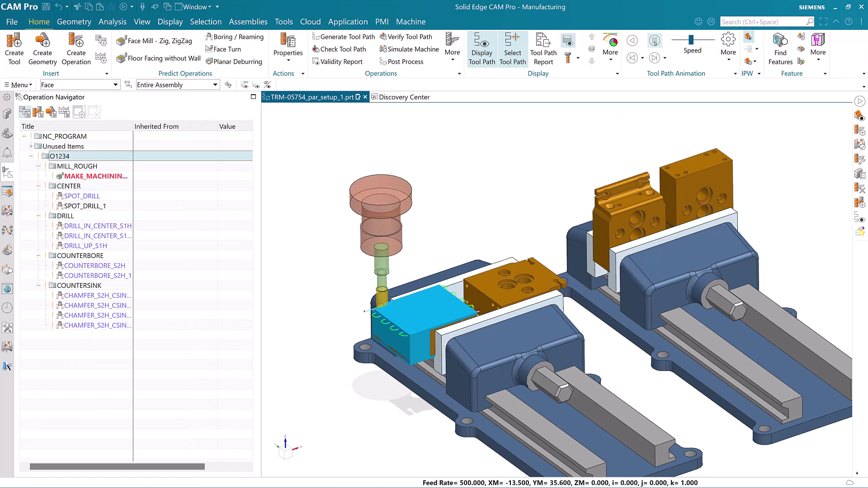868x488 pixels.
Task: Click Planar Deburring operation
Action: tap(234, 61)
